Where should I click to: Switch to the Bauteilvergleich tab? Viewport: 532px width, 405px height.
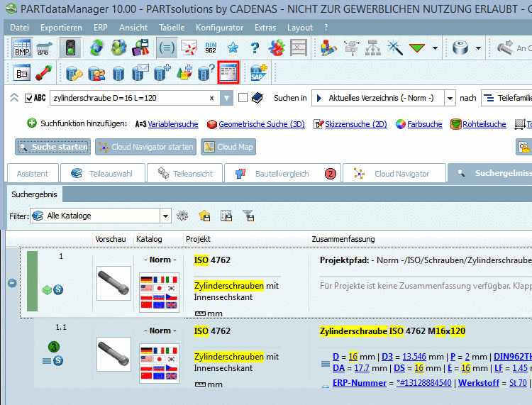pos(282,174)
